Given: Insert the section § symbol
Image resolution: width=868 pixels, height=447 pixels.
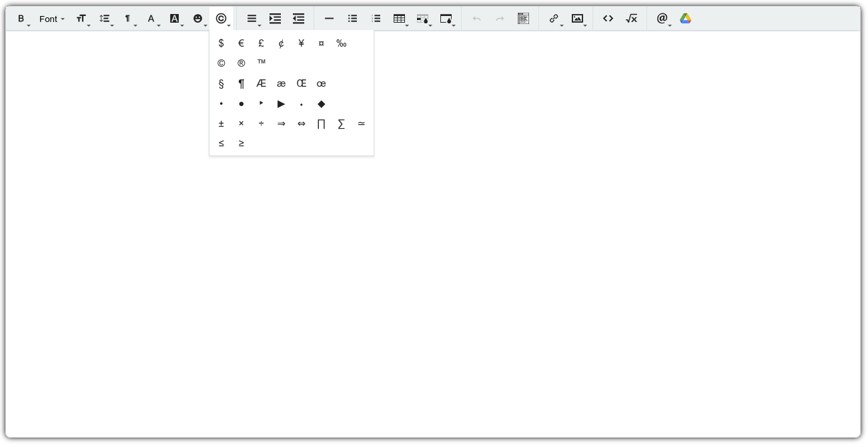Looking at the screenshot, I should pos(222,83).
